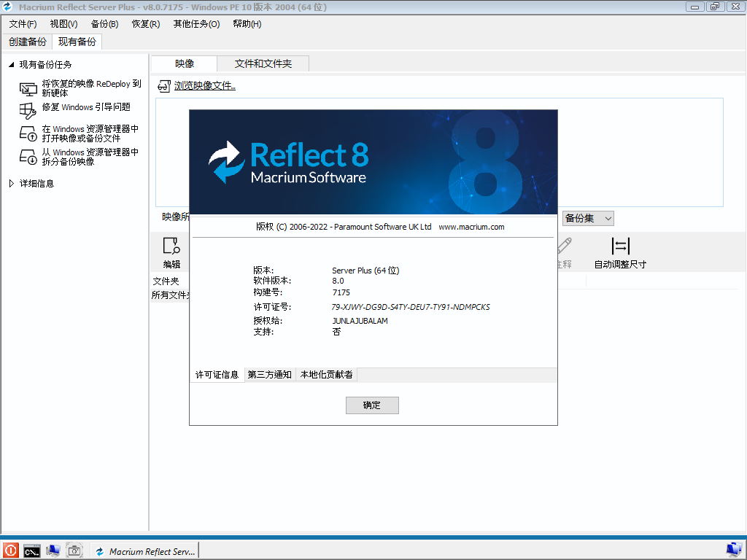Expand the 详细信息 section

pyautogui.click(x=11, y=184)
